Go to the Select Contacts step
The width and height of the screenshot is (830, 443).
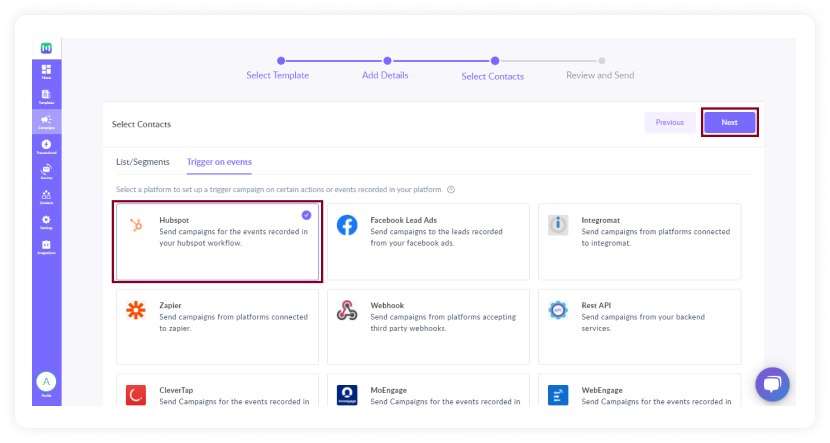click(493, 76)
